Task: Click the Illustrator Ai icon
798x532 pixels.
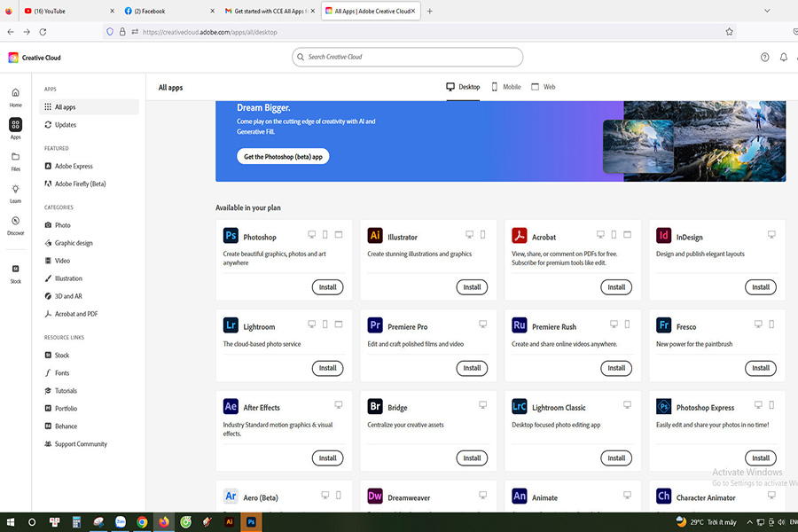Action: coord(375,236)
